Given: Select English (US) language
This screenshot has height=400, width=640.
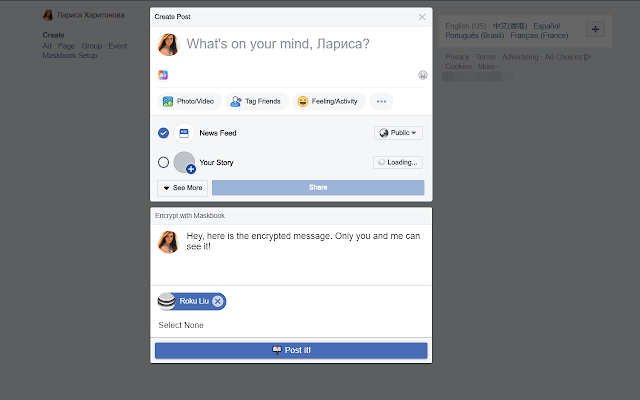Looking at the screenshot, I should click(466, 26).
